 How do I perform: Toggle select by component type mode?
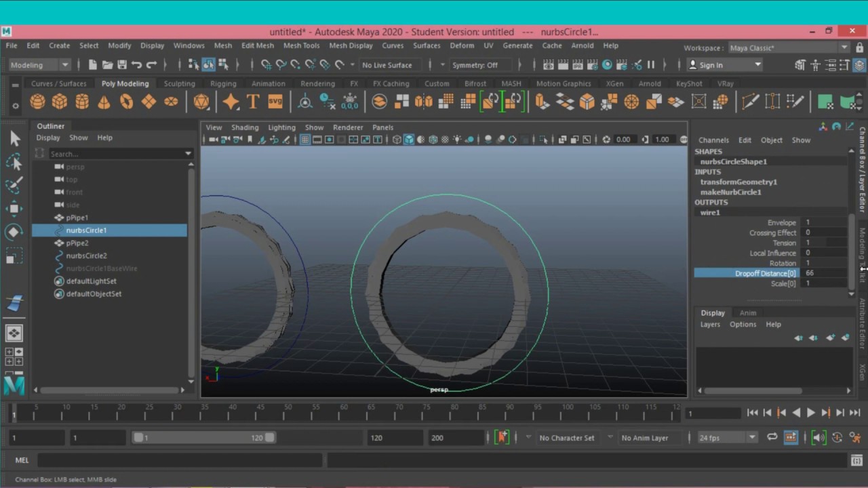click(x=223, y=65)
